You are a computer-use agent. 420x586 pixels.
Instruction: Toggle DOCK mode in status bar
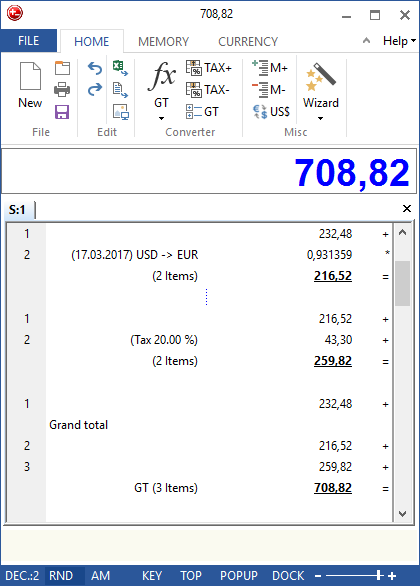(288, 576)
